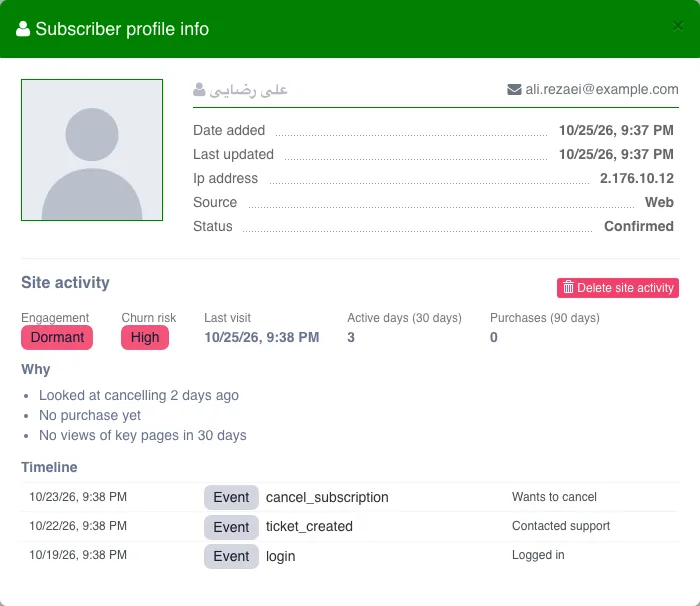Screen dimensions: 700x606
Task: Click the Last updated value
Action: coord(616,154)
